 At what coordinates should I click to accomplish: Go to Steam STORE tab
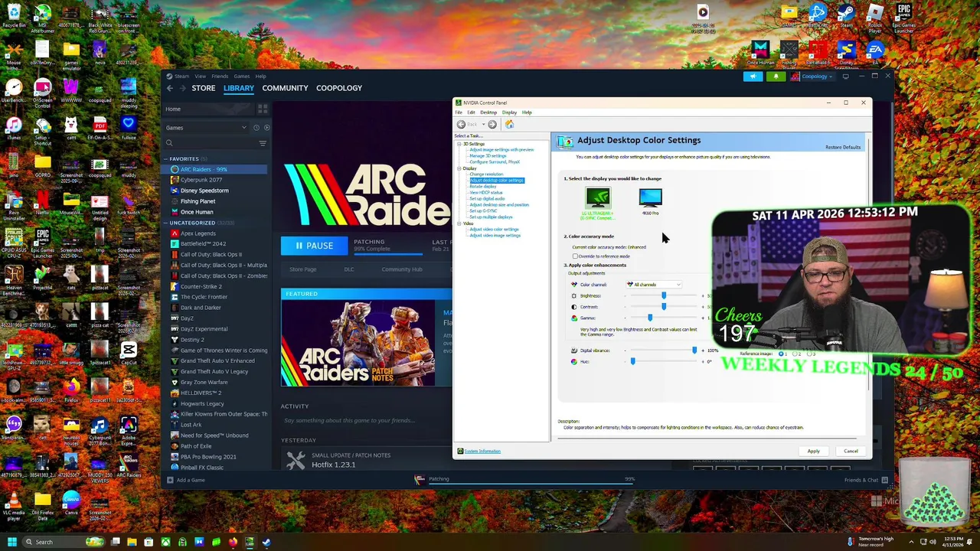tap(204, 88)
